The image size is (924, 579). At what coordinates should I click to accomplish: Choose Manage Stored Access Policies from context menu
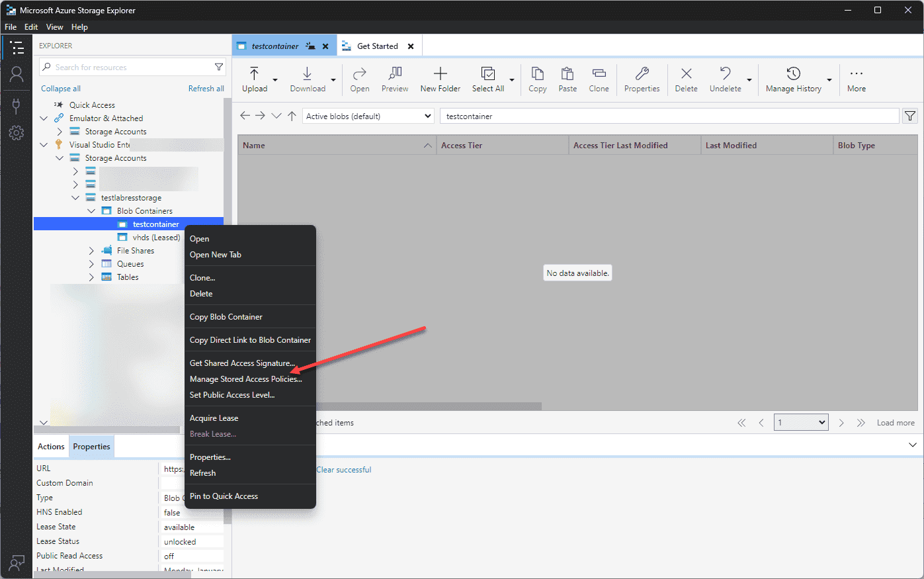click(250, 379)
